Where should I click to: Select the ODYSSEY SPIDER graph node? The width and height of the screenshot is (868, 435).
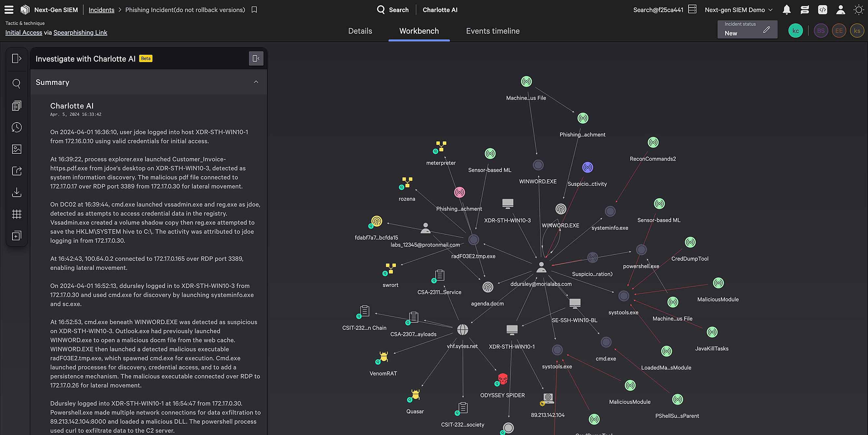click(502, 379)
